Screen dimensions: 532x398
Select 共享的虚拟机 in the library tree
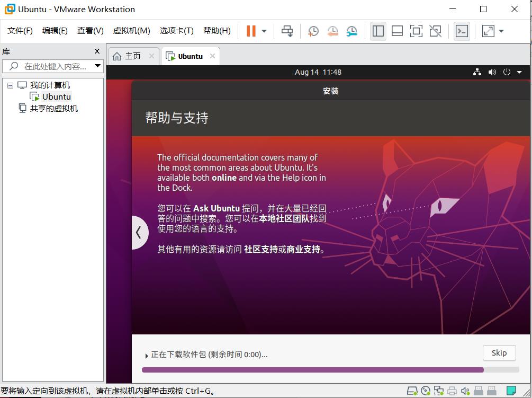click(53, 108)
